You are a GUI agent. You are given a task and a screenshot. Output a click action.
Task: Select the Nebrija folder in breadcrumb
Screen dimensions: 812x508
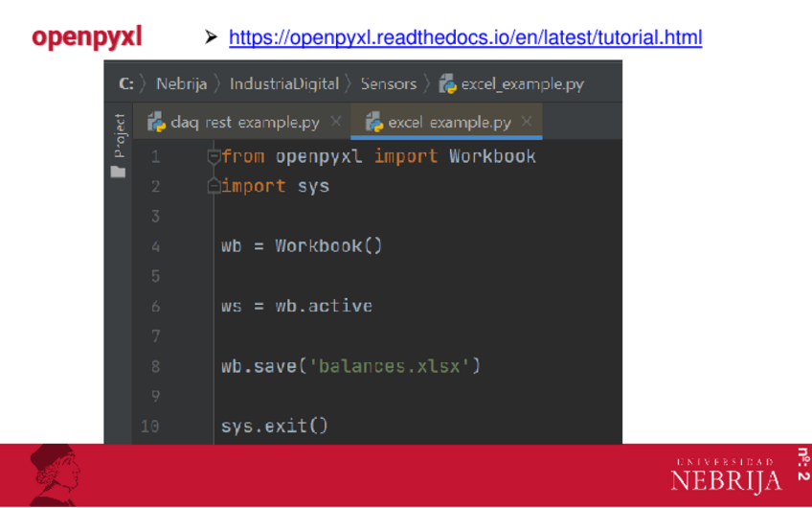[x=181, y=84]
